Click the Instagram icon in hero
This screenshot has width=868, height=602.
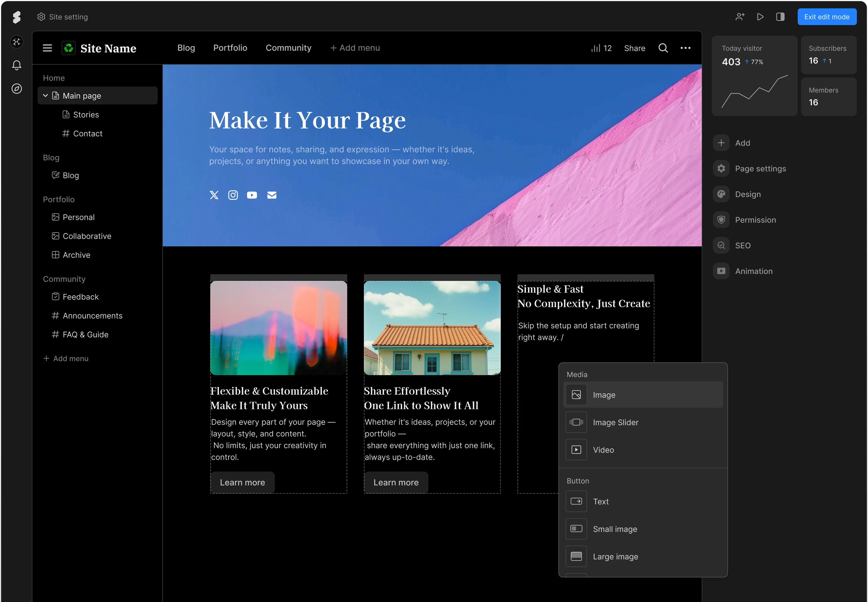point(233,195)
